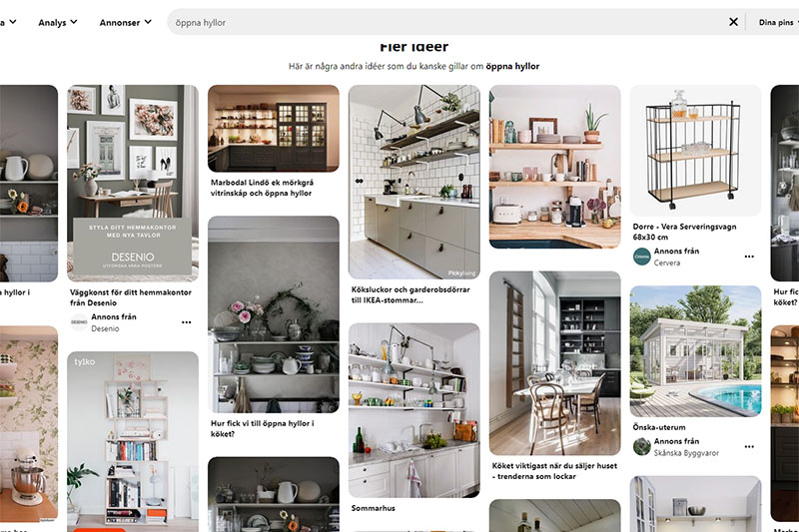The image size is (799, 532).
Task: Open Köket viktigast när du säljer link
Action: 554,471
